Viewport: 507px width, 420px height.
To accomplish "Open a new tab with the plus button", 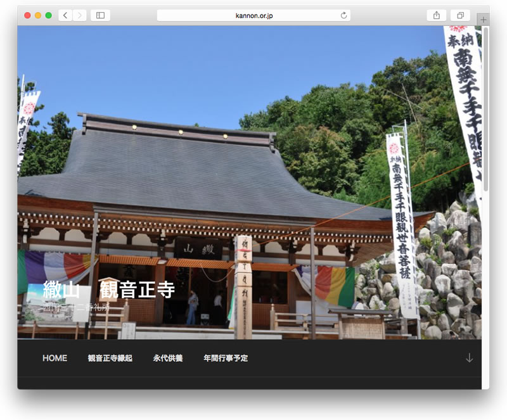I will pyautogui.click(x=483, y=20).
